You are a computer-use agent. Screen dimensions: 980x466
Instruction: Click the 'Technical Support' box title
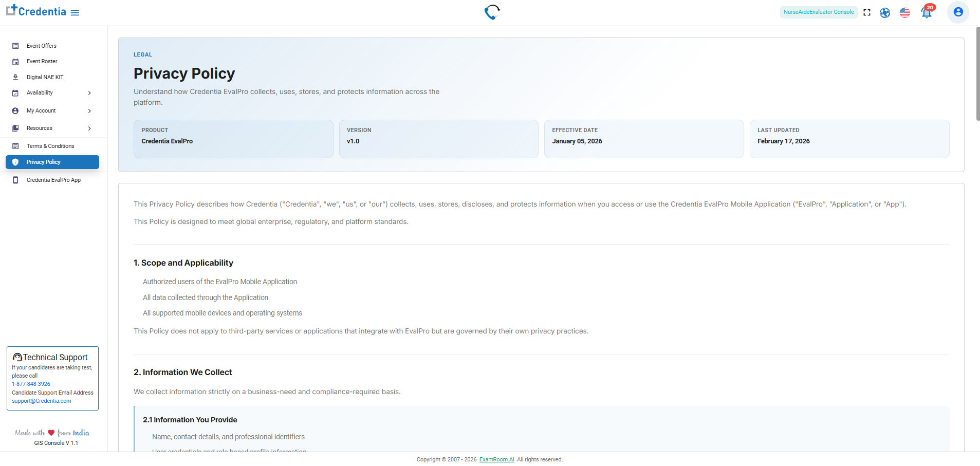pos(56,358)
